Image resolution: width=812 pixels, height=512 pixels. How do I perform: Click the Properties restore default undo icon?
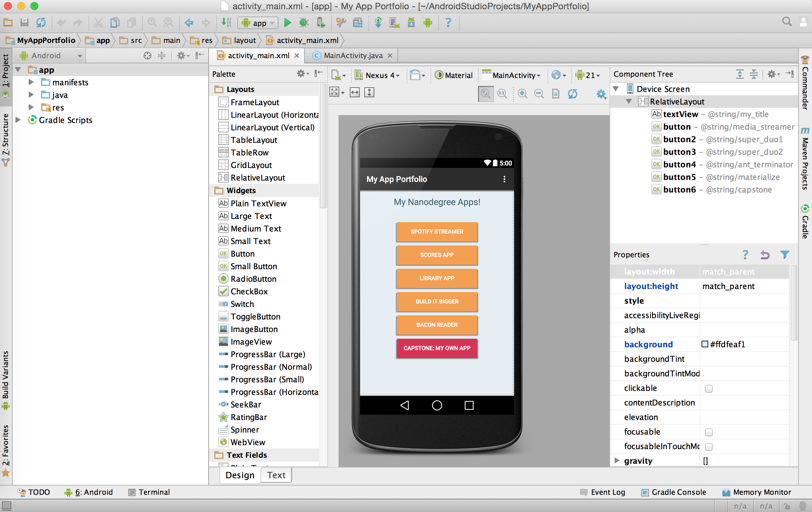[x=765, y=255]
